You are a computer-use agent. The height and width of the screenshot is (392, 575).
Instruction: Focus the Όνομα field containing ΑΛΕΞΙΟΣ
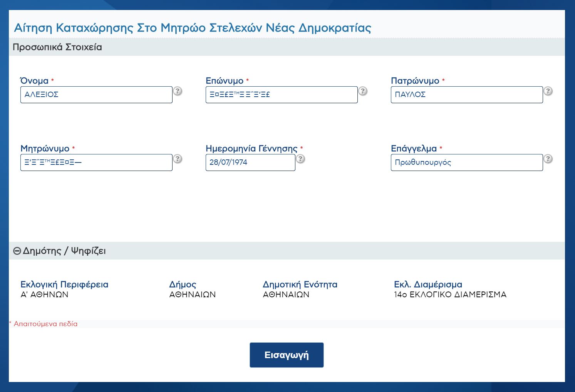click(x=96, y=95)
